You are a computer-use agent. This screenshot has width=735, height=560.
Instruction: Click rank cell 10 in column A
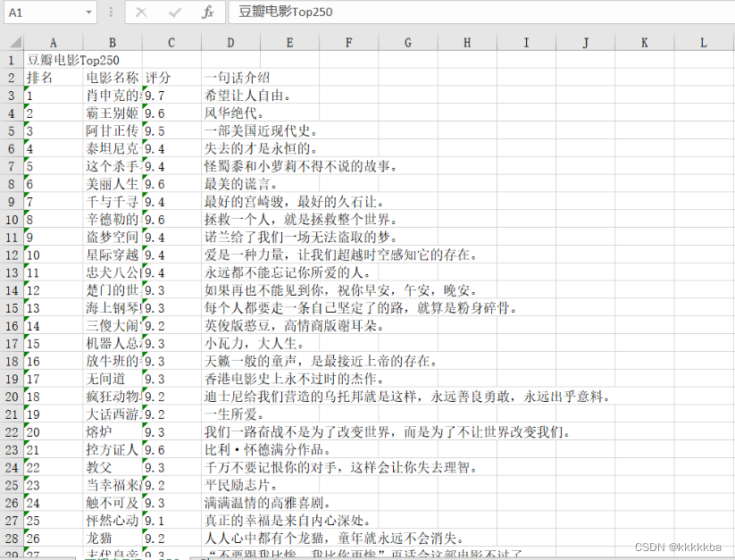tap(54, 255)
